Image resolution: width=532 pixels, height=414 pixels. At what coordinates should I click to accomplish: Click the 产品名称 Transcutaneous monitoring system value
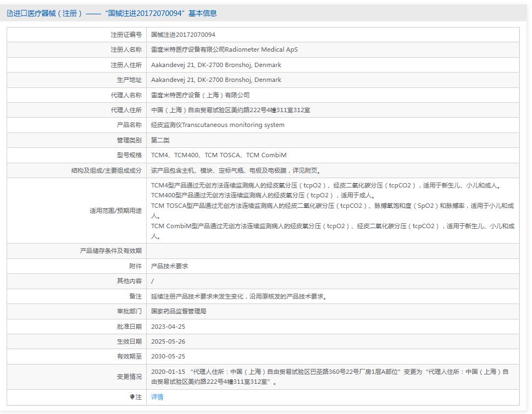(218, 125)
